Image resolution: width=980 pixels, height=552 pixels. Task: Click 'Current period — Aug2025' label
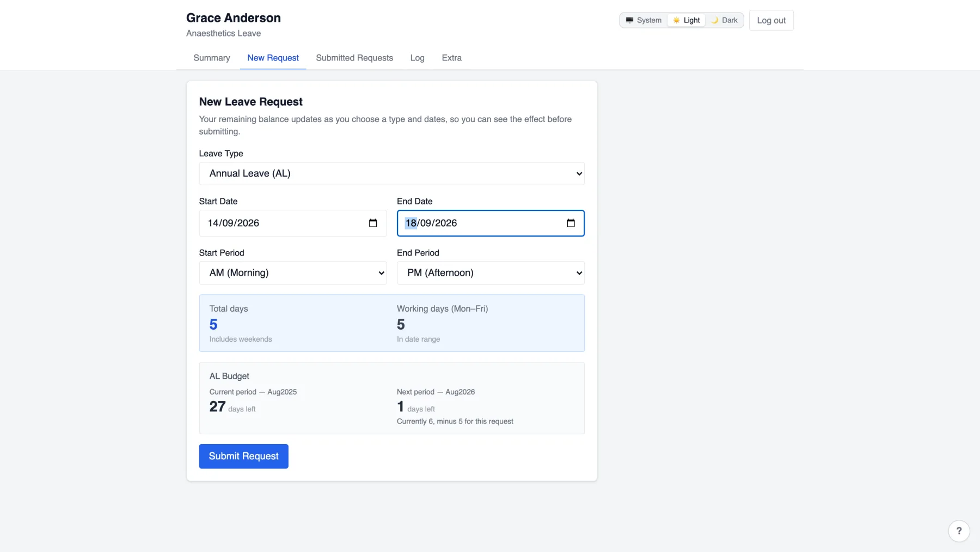[253, 392]
